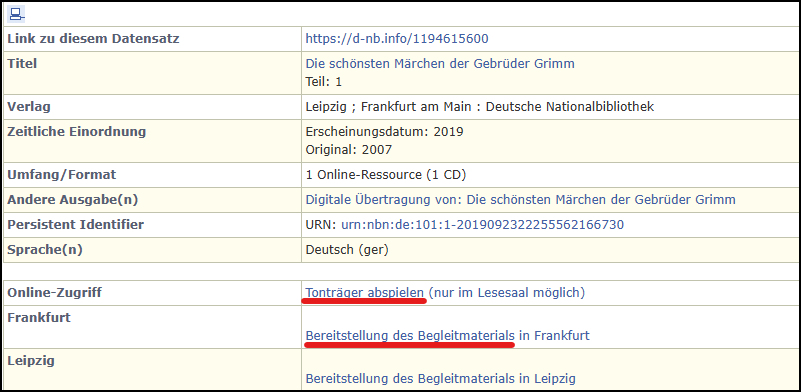Click the nur im Lesesaal möglich note
The image size is (801, 392).
[x=506, y=292]
